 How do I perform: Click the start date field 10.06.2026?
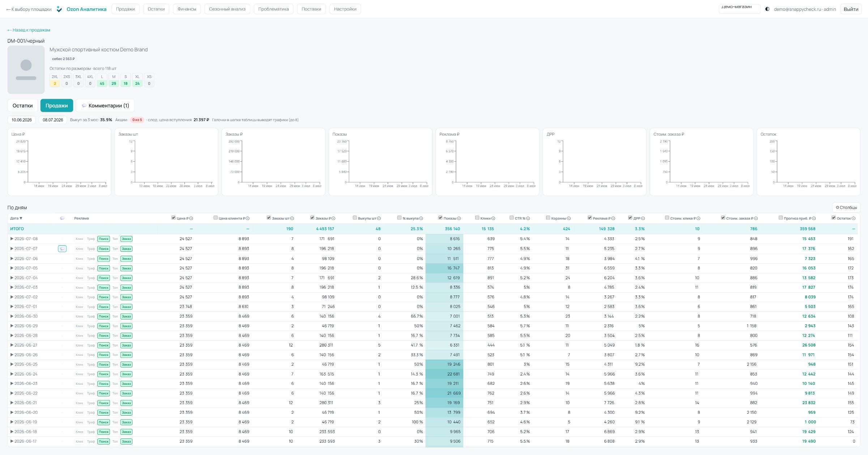(x=21, y=120)
